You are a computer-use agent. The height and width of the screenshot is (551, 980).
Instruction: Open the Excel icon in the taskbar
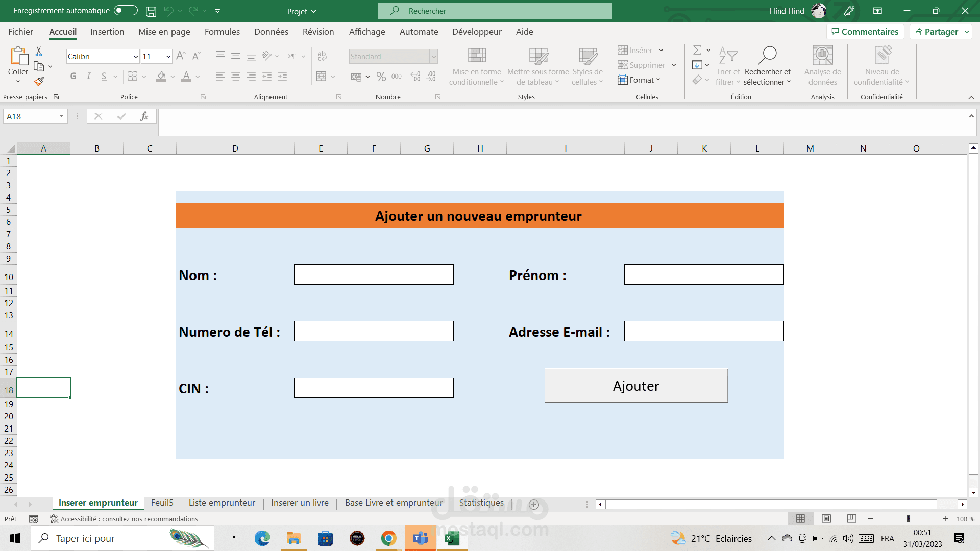click(x=451, y=538)
